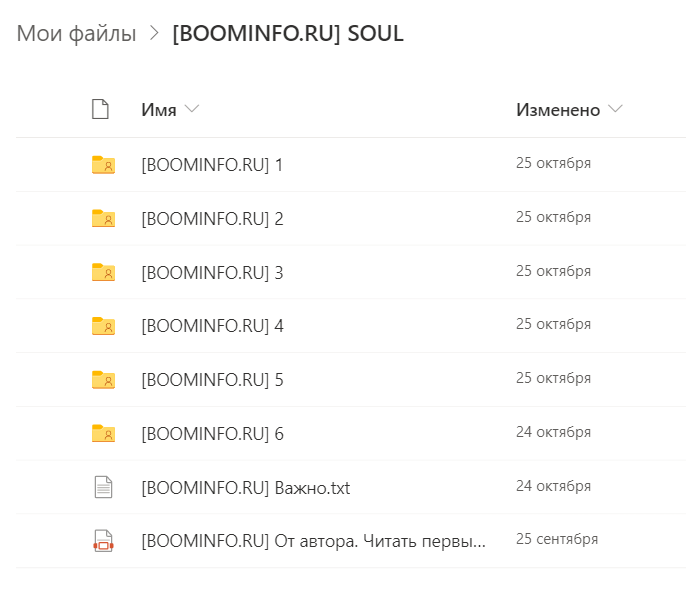Image resolution: width=686 pixels, height=611 pixels.
Task: Click the [BOOMINFO.RU] SOUL breadcrumb title
Action: [x=288, y=33]
